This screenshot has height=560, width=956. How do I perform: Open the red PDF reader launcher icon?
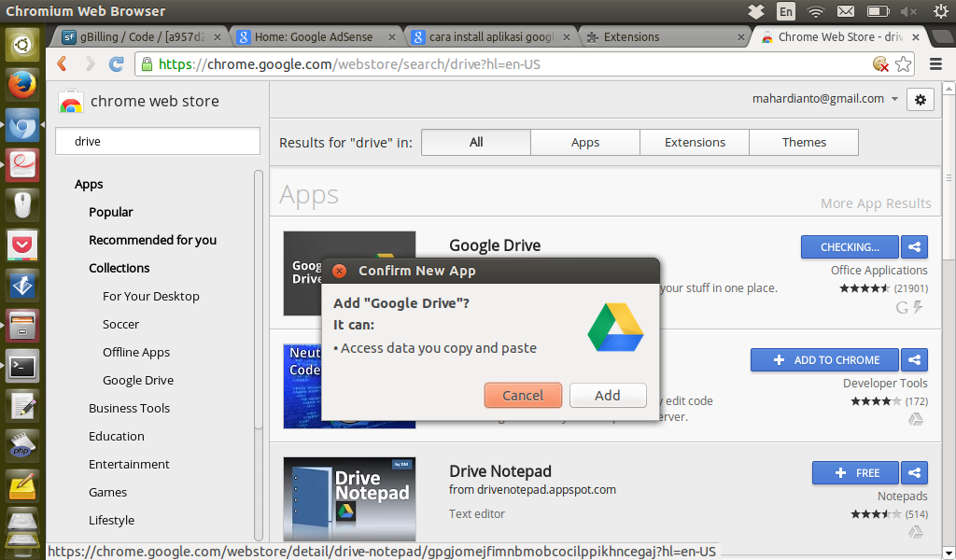point(22,165)
